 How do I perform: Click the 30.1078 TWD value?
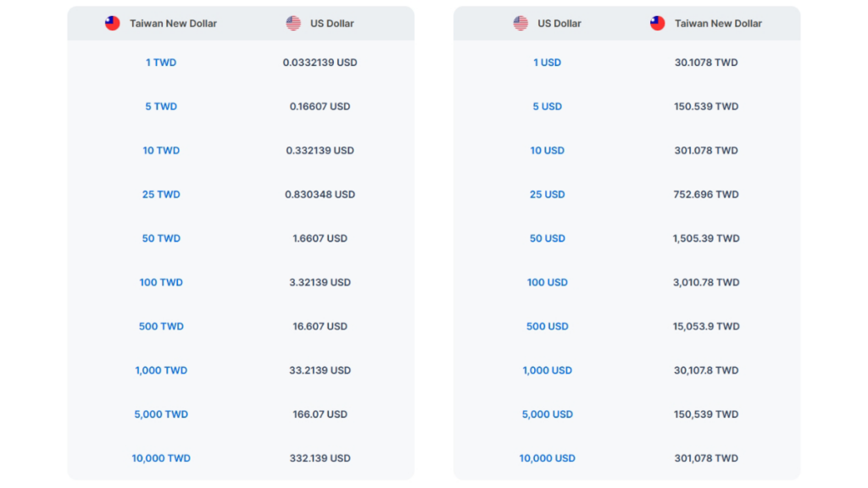pyautogui.click(x=706, y=63)
